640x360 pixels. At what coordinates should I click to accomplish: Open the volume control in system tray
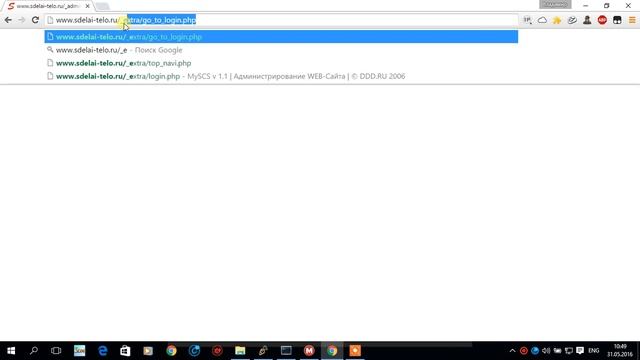coord(546,351)
